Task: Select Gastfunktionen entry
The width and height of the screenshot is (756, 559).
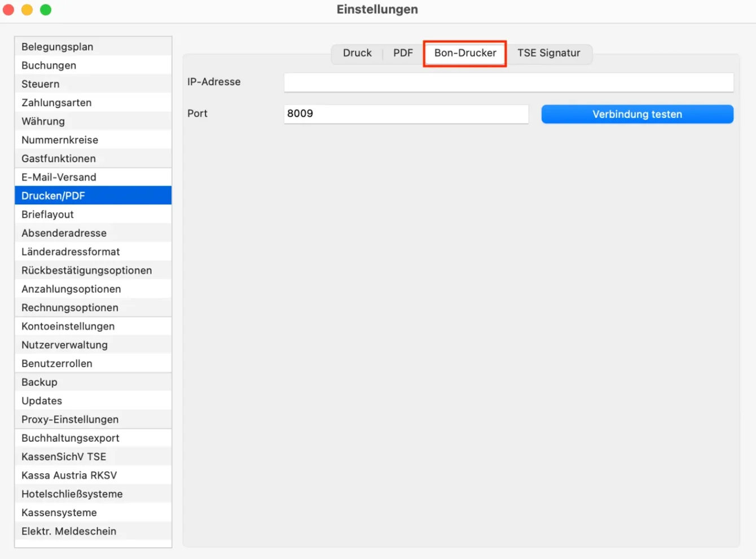Action: pos(93,159)
